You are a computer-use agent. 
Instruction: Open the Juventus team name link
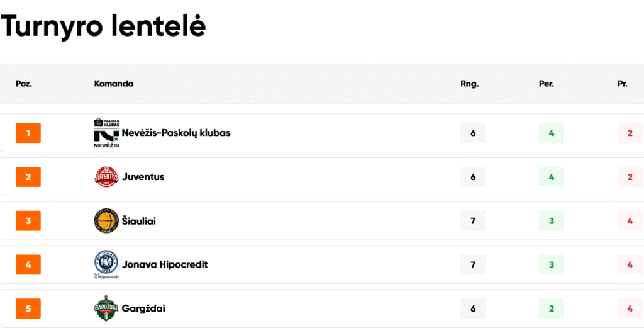click(x=143, y=177)
